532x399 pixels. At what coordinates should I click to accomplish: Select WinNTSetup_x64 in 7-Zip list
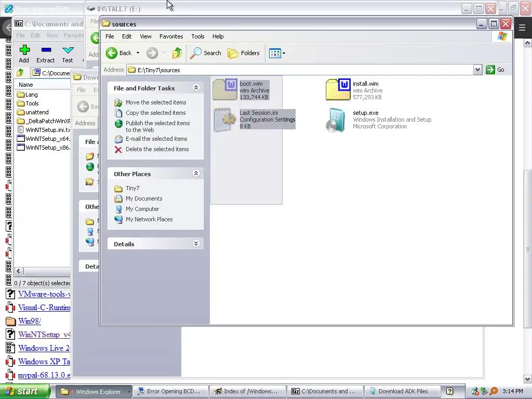44,139
